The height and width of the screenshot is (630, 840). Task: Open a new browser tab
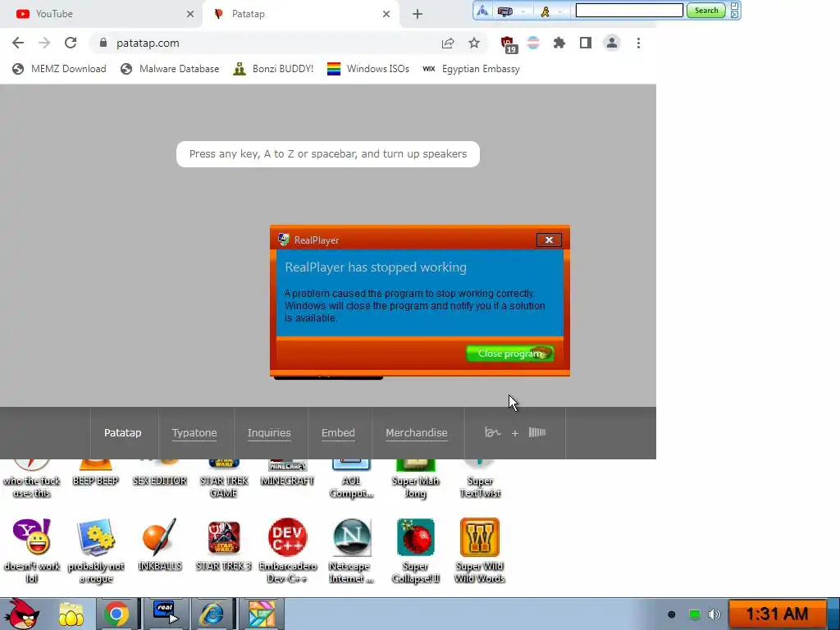(418, 14)
